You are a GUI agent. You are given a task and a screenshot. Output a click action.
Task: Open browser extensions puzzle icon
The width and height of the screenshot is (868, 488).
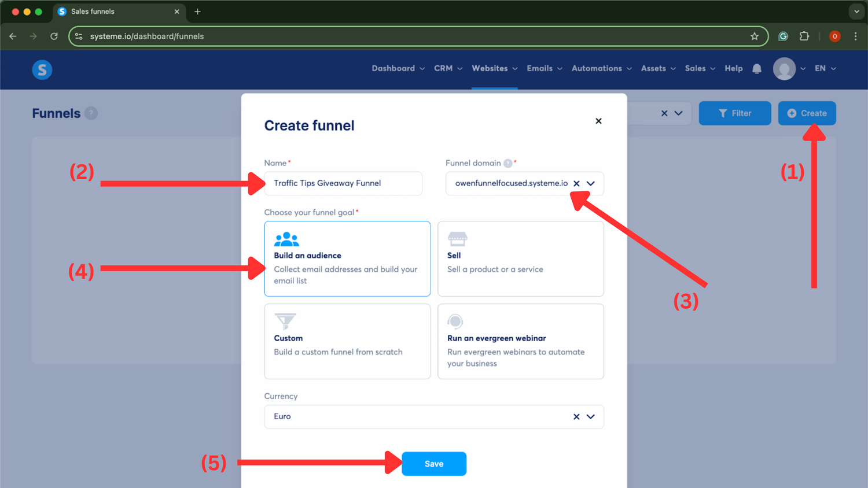(x=804, y=36)
